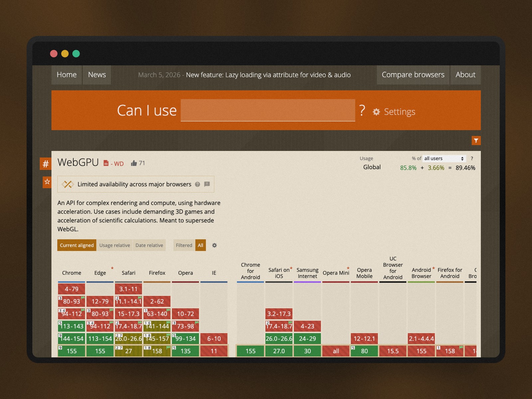Screen dimensions: 532x399
Task: Click the question mark beside usage dropdown
Action: tap(472, 159)
